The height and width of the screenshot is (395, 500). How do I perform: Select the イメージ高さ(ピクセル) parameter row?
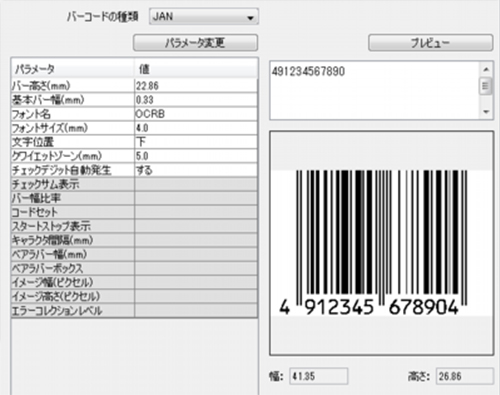tap(134, 296)
